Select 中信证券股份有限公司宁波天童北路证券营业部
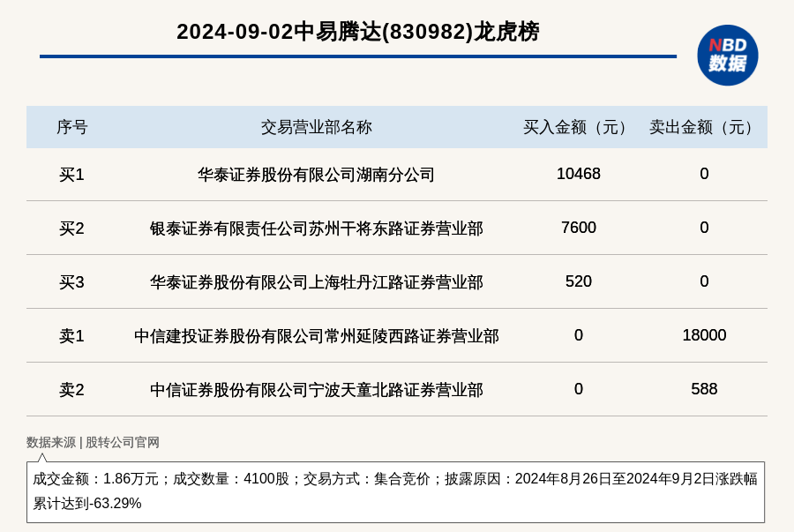 (317, 390)
